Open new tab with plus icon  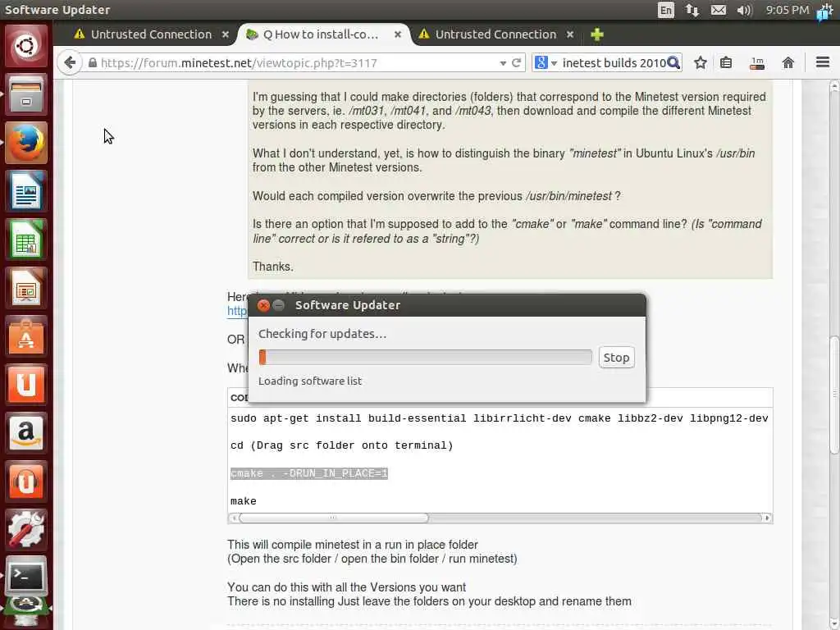tap(597, 34)
